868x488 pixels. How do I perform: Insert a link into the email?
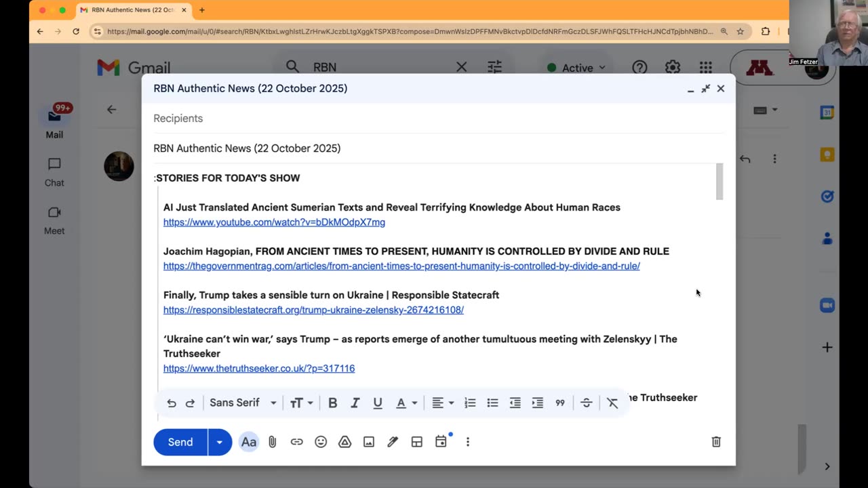296,442
